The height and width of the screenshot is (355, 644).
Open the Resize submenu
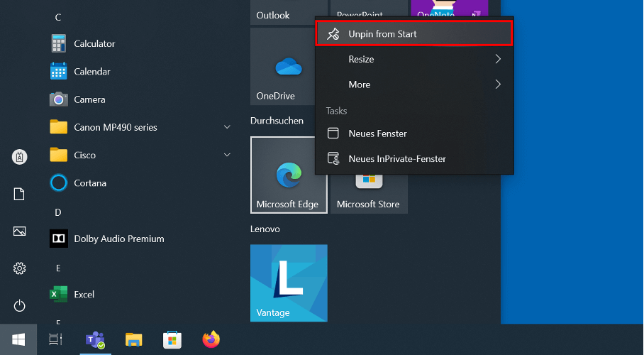(413, 60)
